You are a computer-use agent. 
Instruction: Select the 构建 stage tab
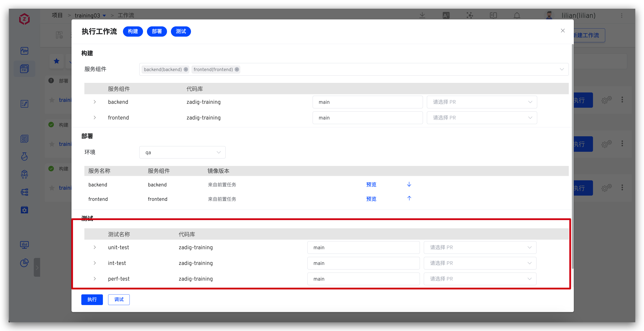pos(133,31)
